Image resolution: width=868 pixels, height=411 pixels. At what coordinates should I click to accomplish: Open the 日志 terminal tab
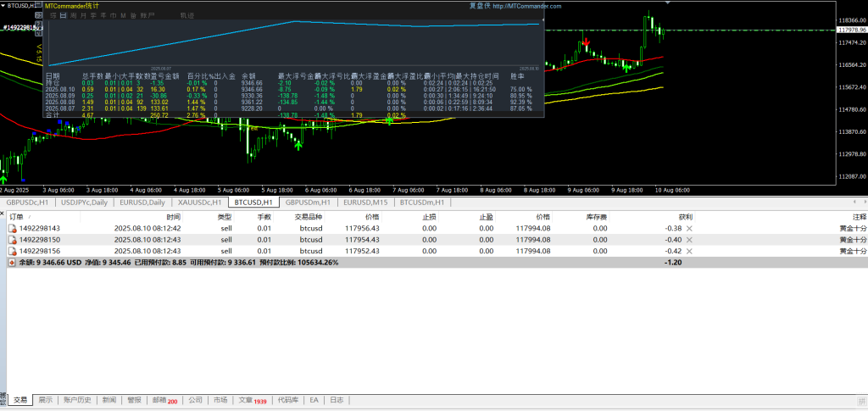point(337,399)
